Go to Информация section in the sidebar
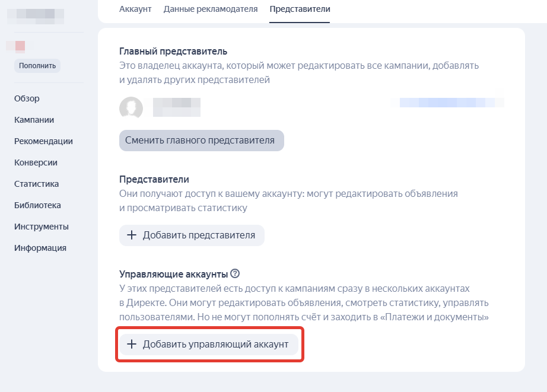Viewport: 547px width, 392px height. coord(37,248)
